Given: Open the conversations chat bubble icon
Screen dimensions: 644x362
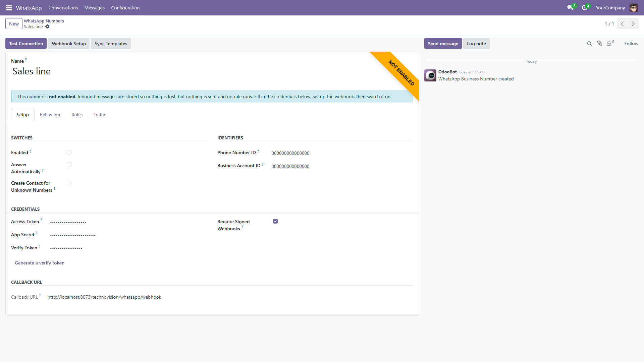Looking at the screenshot, I should [570, 8].
